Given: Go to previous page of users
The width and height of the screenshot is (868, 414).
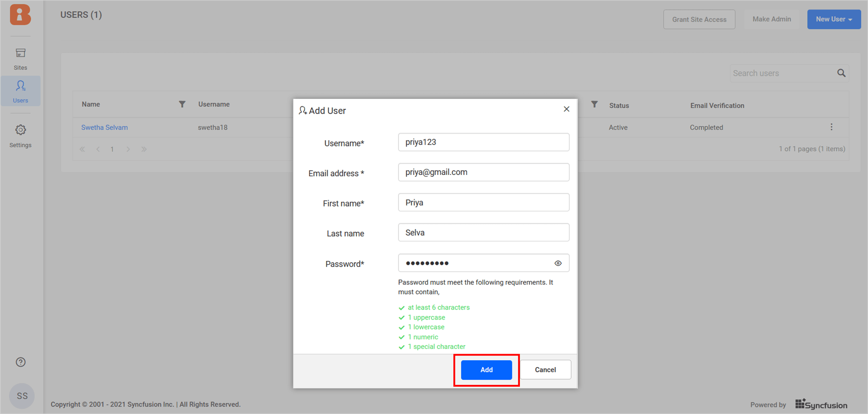Looking at the screenshot, I should (x=98, y=149).
